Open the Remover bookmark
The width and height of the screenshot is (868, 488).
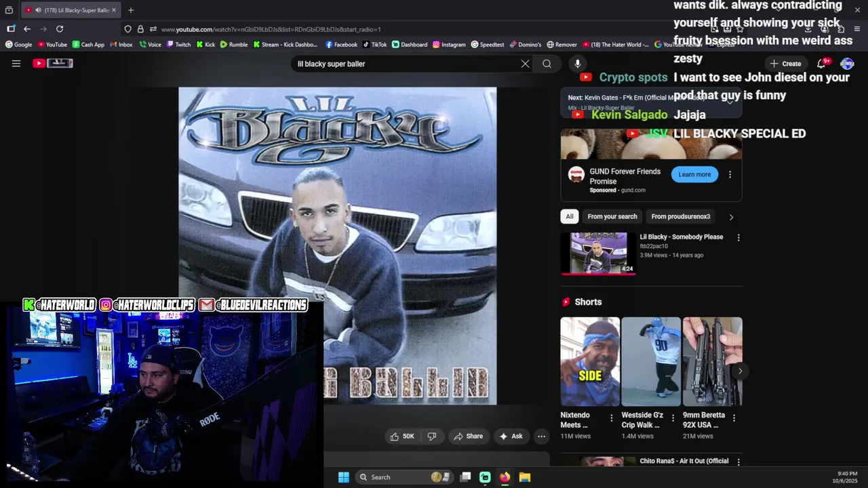click(x=561, y=45)
